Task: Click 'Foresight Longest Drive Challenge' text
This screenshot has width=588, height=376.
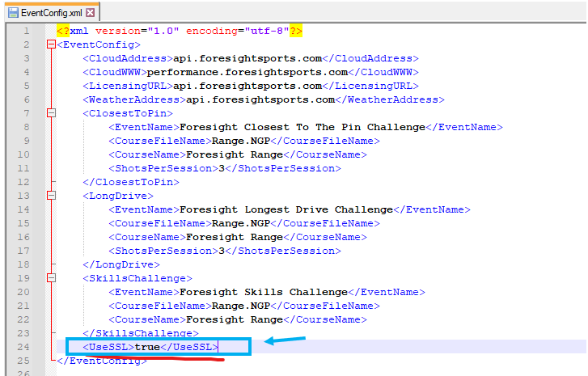Action: pyautogui.click(x=286, y=209)
